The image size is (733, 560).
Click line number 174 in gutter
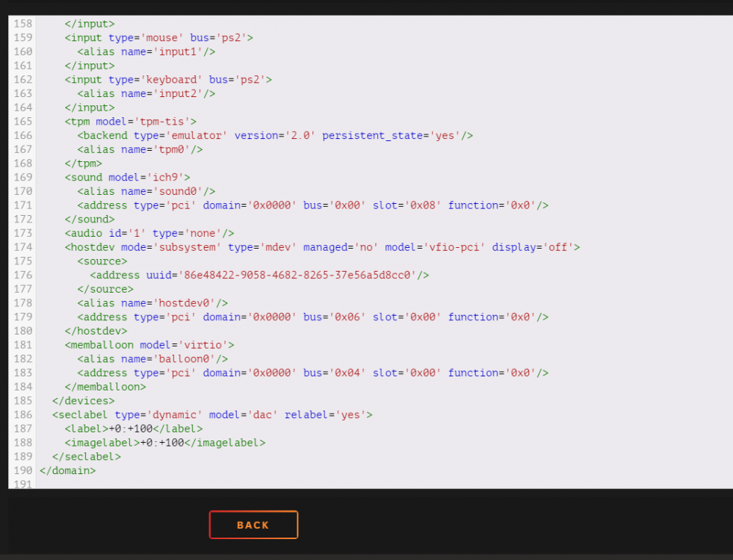pos(23,248)
